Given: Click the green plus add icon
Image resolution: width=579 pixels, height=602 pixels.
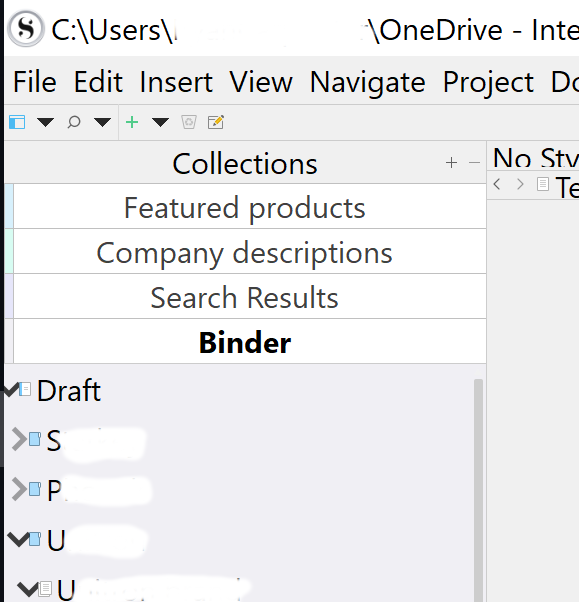Looking at the screenshot, I should click(132, 122).
